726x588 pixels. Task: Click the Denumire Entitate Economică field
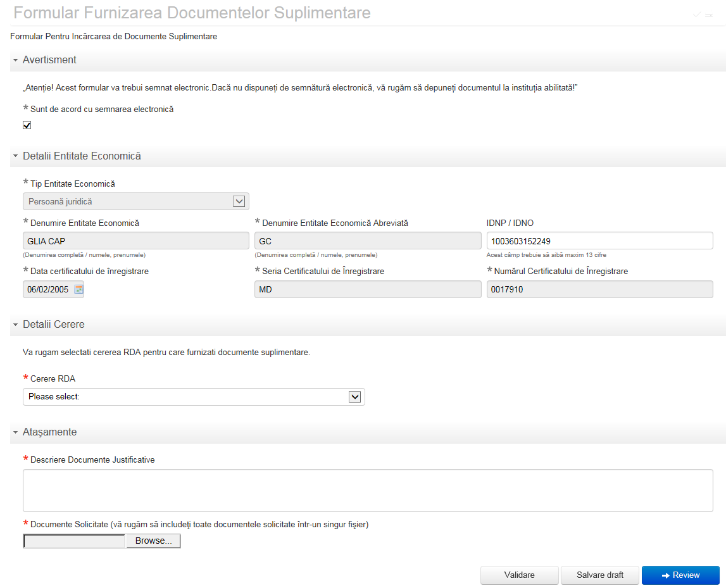point(135,241)
